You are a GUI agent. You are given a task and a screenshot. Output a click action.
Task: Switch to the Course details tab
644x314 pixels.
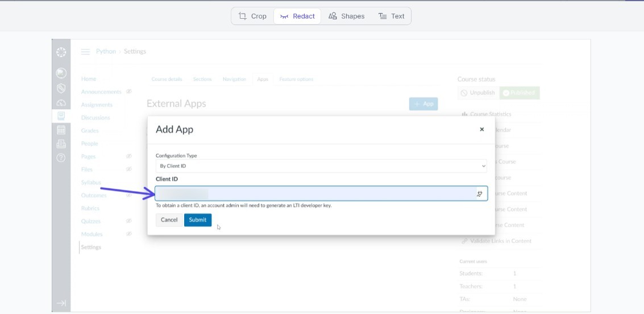click(167, 79)
